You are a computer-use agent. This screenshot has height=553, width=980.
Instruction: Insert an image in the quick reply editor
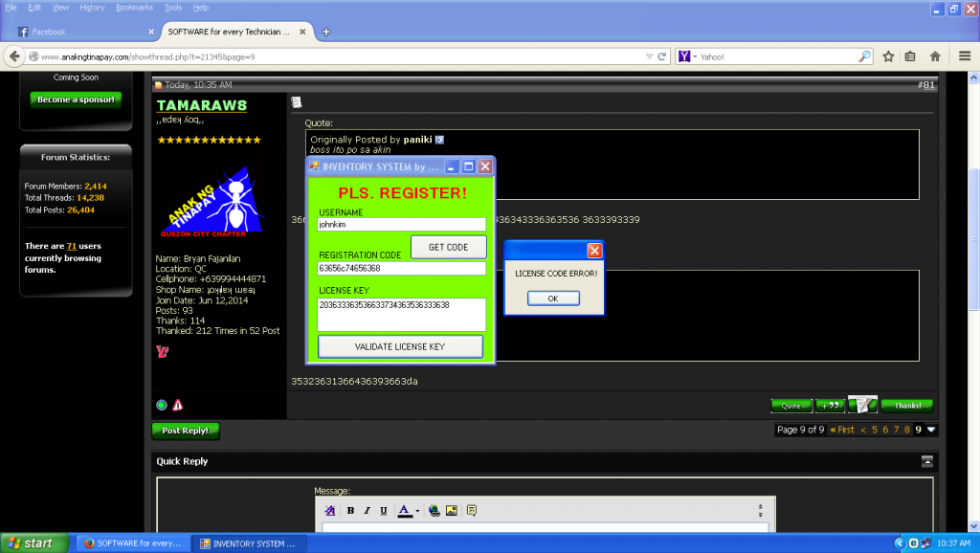click(x=452, y=511)
